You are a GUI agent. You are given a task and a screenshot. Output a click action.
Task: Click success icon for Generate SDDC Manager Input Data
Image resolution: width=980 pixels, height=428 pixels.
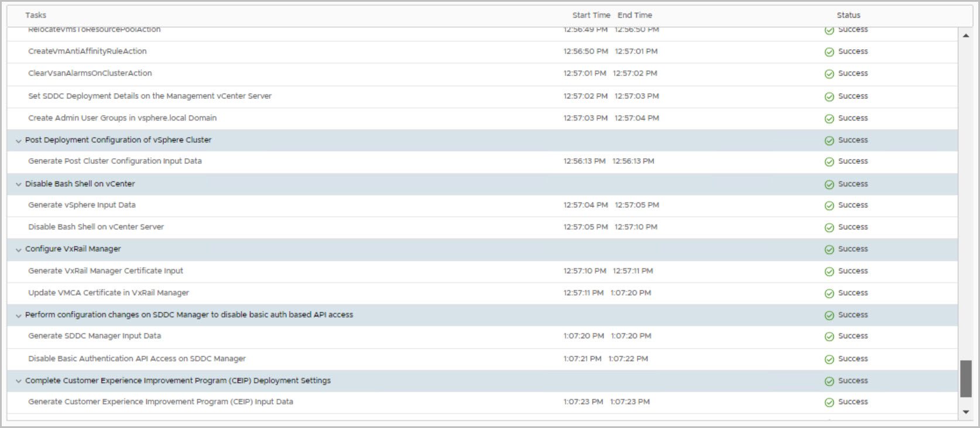(x=829, y=337)
